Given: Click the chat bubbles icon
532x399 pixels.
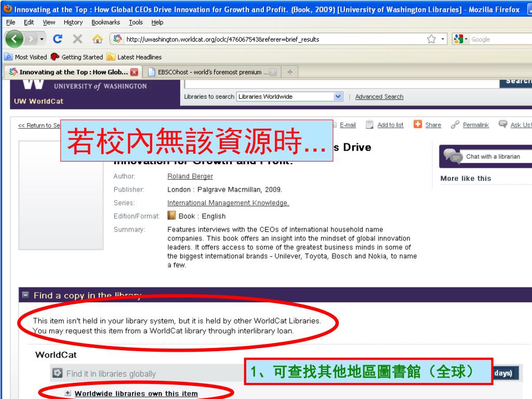Looking at the screenshot, I should 453,156.
